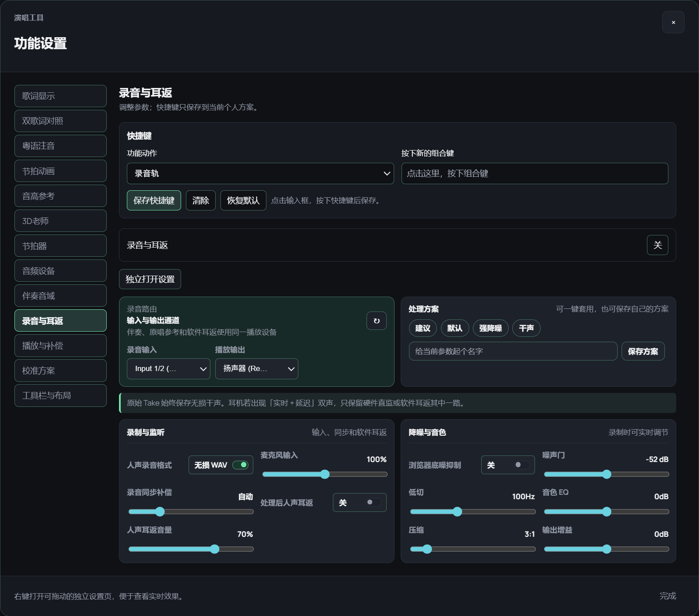Image resolution: width=699 pixels, height=616 pixels.
Task: Click the 独立打开设置 button
Action: point(150,279)
